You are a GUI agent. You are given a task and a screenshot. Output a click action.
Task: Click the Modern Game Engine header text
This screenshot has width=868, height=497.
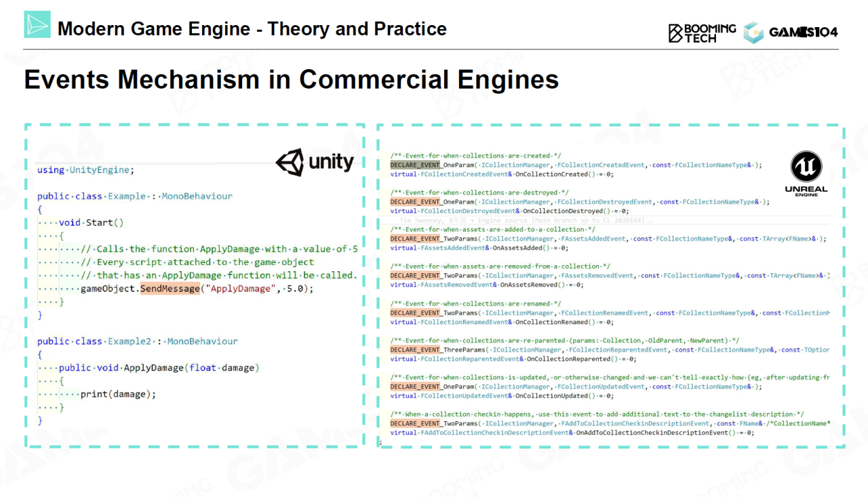tap(252, 29)
